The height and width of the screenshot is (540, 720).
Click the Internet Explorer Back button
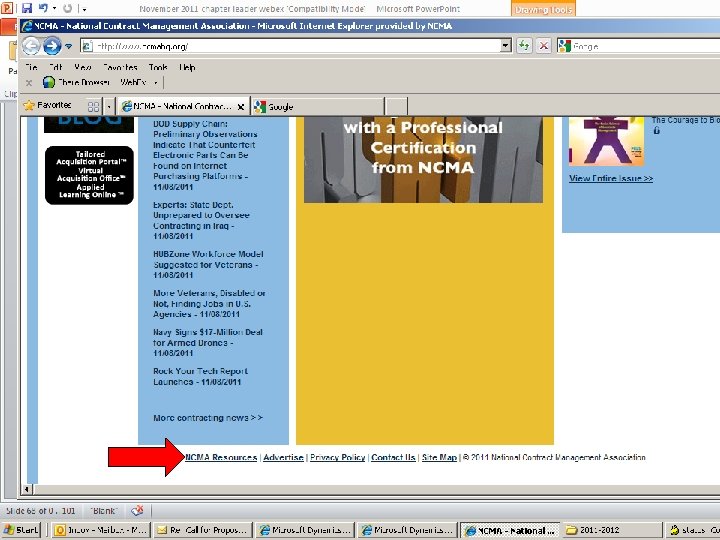31,46
